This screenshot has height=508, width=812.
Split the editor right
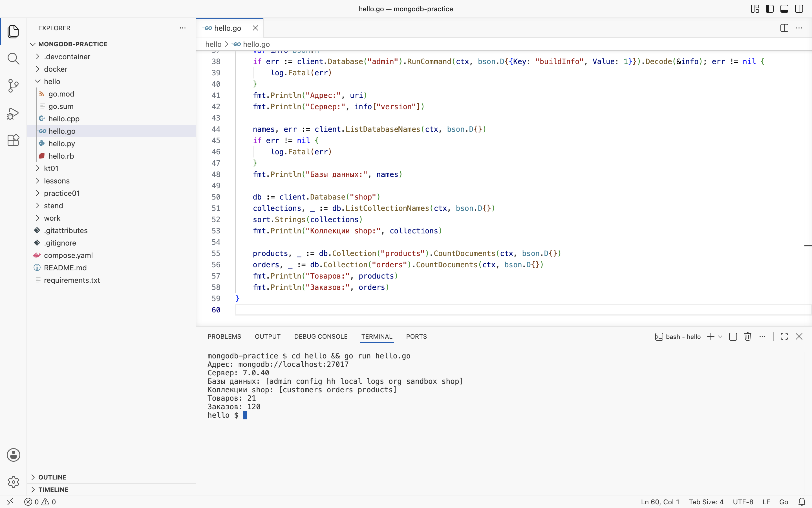point(784,28)
